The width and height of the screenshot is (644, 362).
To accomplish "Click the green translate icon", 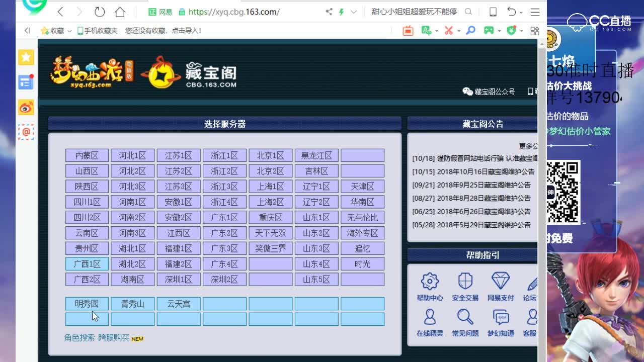I will [426, 31].
